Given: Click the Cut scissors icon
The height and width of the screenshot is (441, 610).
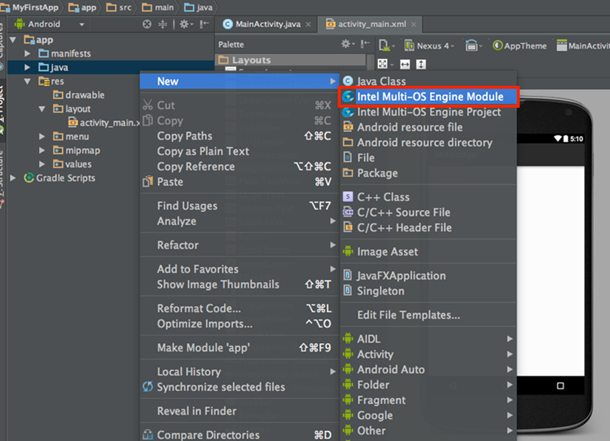Looking at the screenshot, I should [x=148, y=105].
